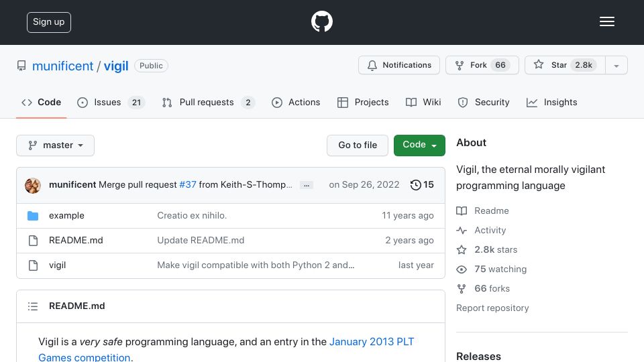
Task: Click the Star button label
Action: coord(559,65)
